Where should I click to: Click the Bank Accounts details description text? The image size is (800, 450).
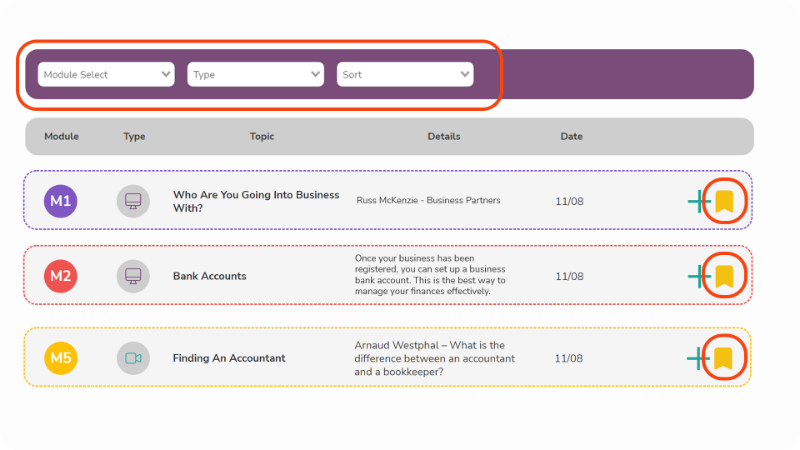430,275
